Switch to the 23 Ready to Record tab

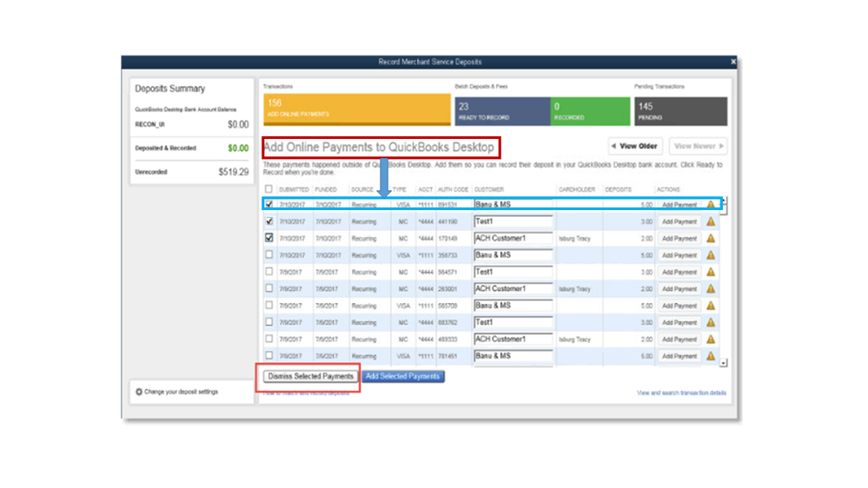(x=503, y=111)
